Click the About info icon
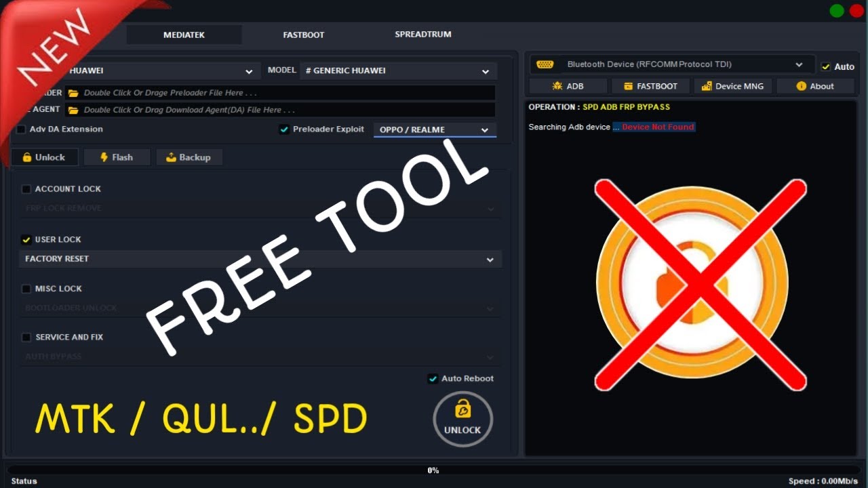868x488 pixels. 802,86
